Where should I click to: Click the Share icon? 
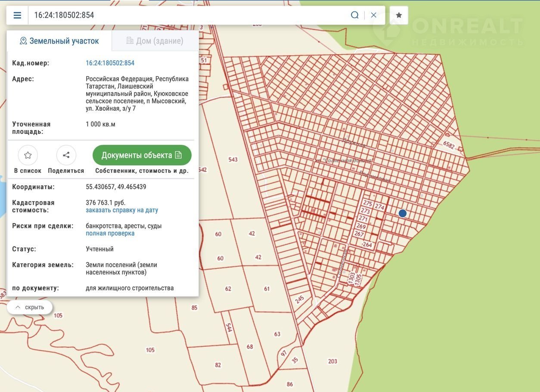tap(66, 155)
